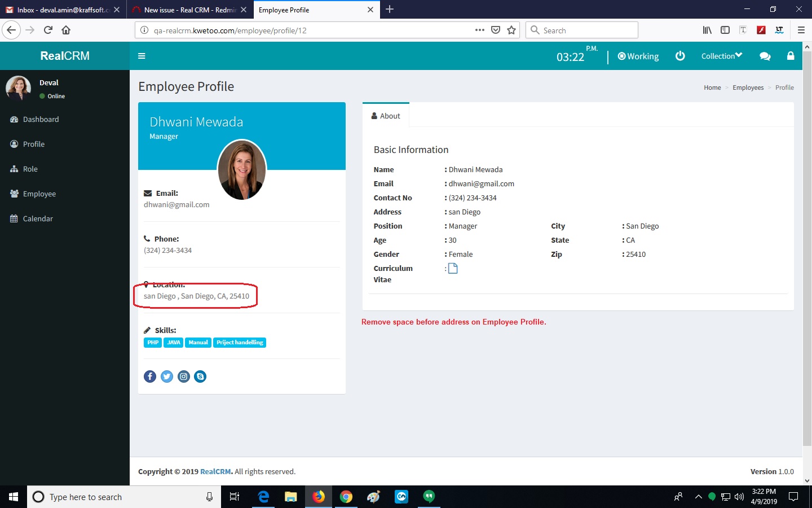Toggle the sidebar hamburger menu

click(142, 56)
